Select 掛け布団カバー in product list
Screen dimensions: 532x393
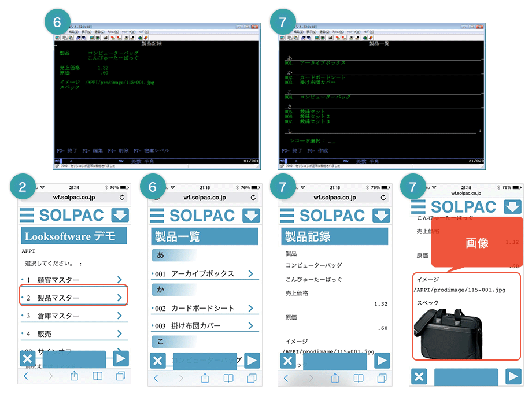[x=196, y=326]
